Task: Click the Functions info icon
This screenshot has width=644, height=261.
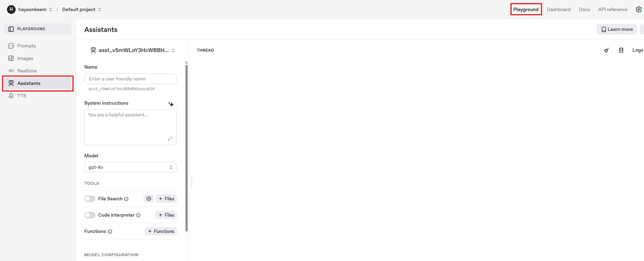Action: coord(110,232)
